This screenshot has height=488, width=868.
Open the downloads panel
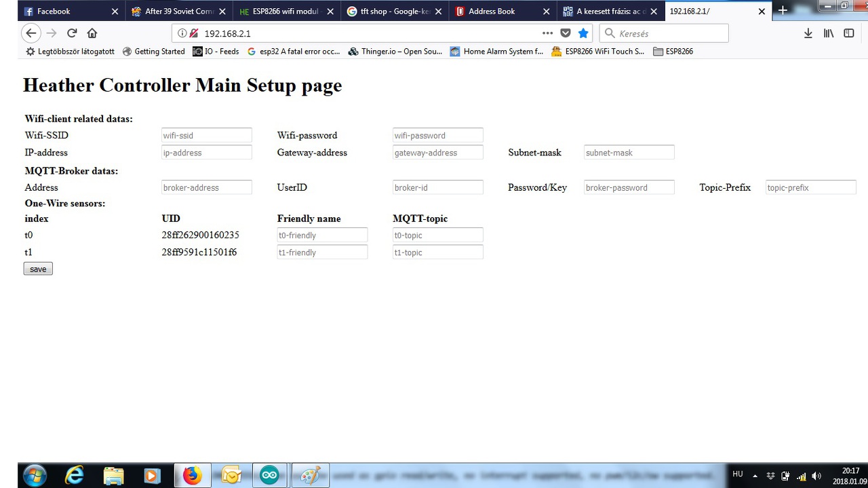click(808, 33)
